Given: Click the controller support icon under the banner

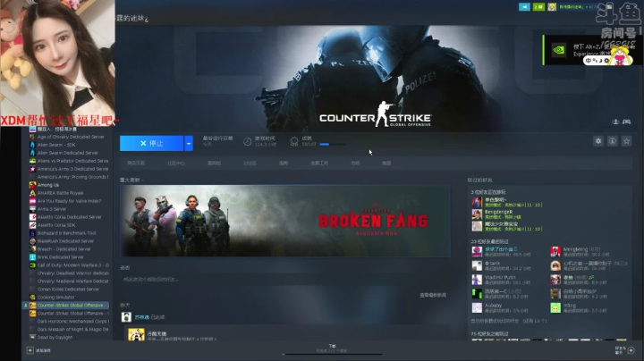Looking at the screenshot, I should click(626, 122).
